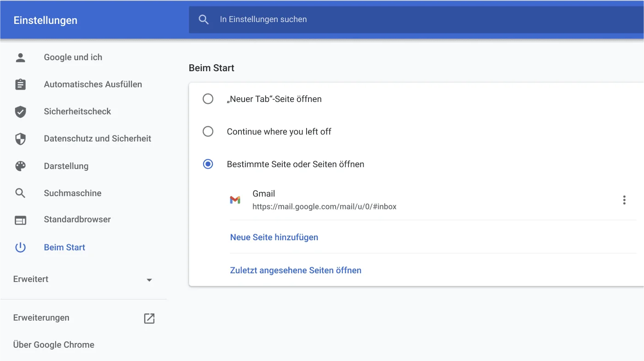644x361 pixels.
Task: Select the Darstellung palette icon
Action: tap(20, 166)
